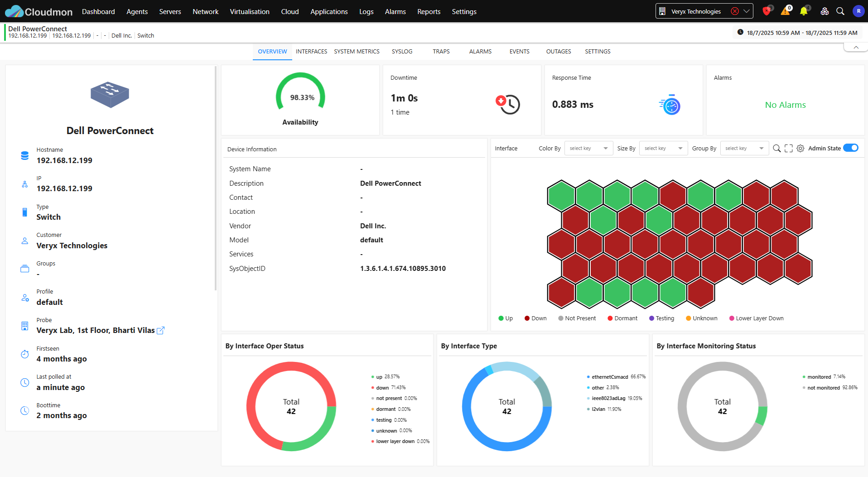Toggle the Lower Layer Down legend item
Screen dimensions: 868x477
tap(756, 318)
